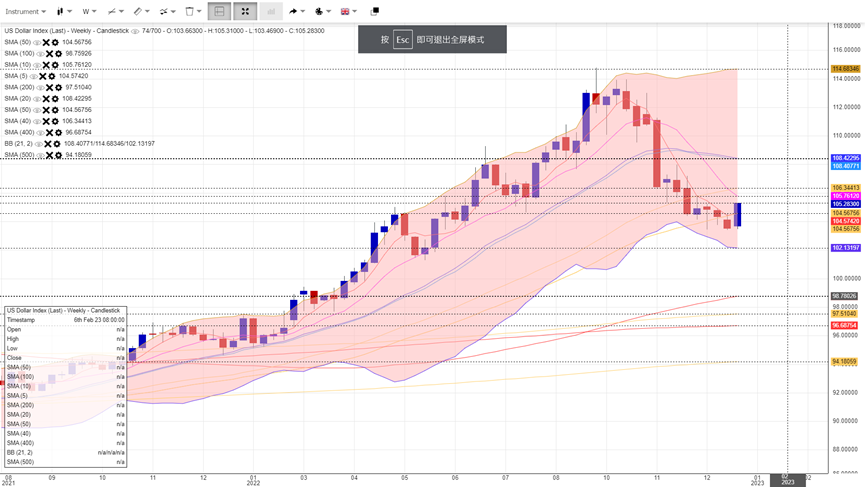865x487 pixels.
Task: Toggle visibility of SMA (500)
Action: click(40, 155)
